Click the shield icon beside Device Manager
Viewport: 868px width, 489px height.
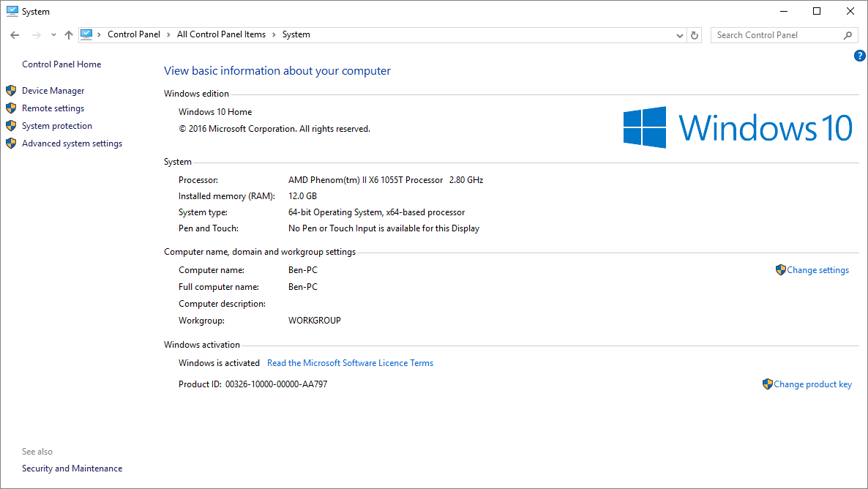11,91
